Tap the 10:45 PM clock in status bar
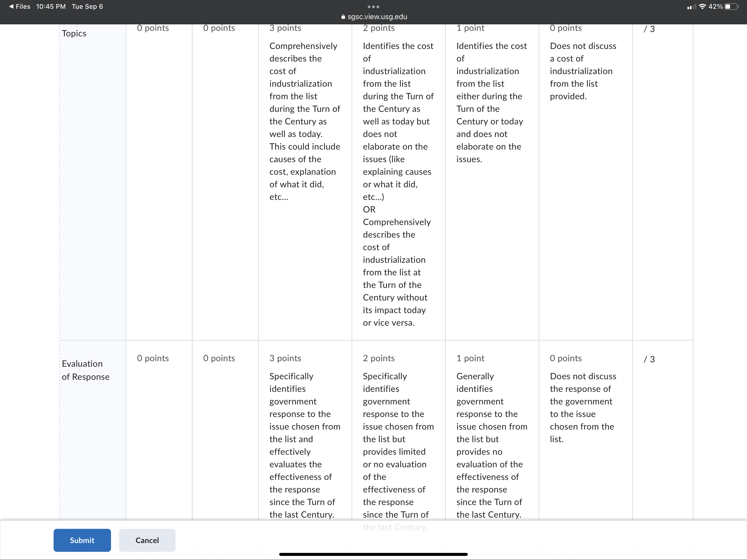This screenshot has width=747, height=560. pyautogui.click(x=51, y=6)
